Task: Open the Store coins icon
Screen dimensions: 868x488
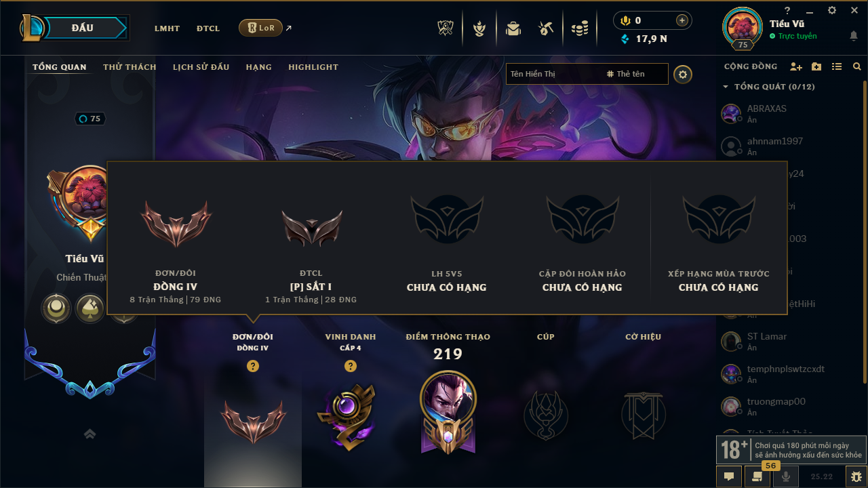Action: tap(579, 28)
